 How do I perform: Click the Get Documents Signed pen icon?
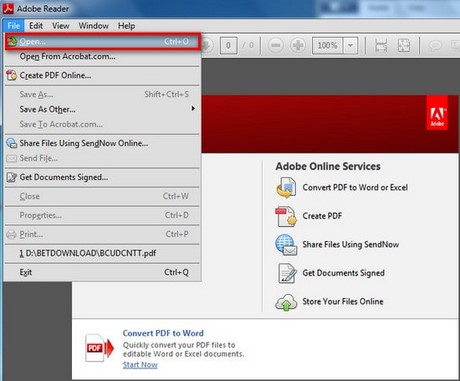tap(286, 273)
